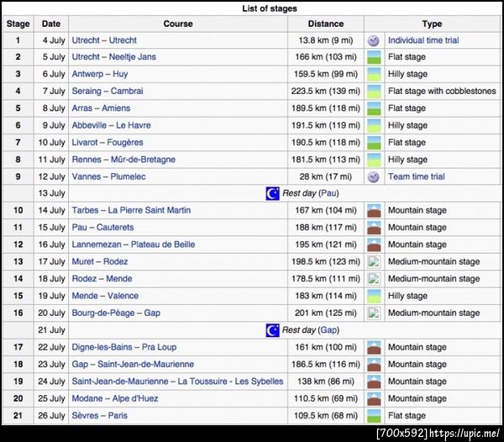Screen dimensions: 504x442
Task: Click the 13.8 km (9 mi) distance cell
Action: (326, 40)
